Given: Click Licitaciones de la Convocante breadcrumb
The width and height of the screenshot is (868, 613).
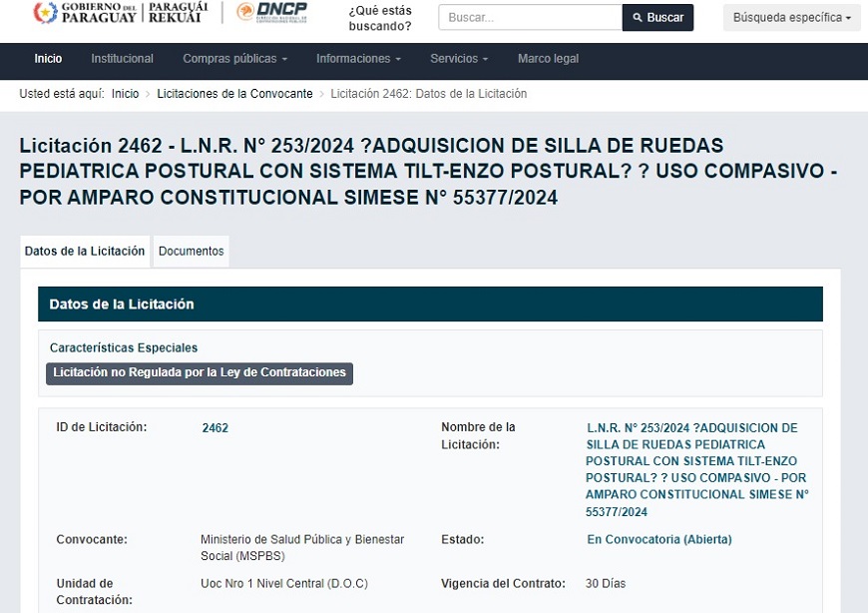Looking at the screenshot, I should pyautogui.click(x=235, y=94).
